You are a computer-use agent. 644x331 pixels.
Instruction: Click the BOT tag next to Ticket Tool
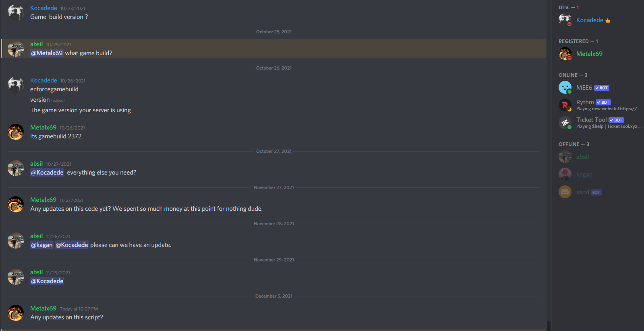[x=616, y=120]
